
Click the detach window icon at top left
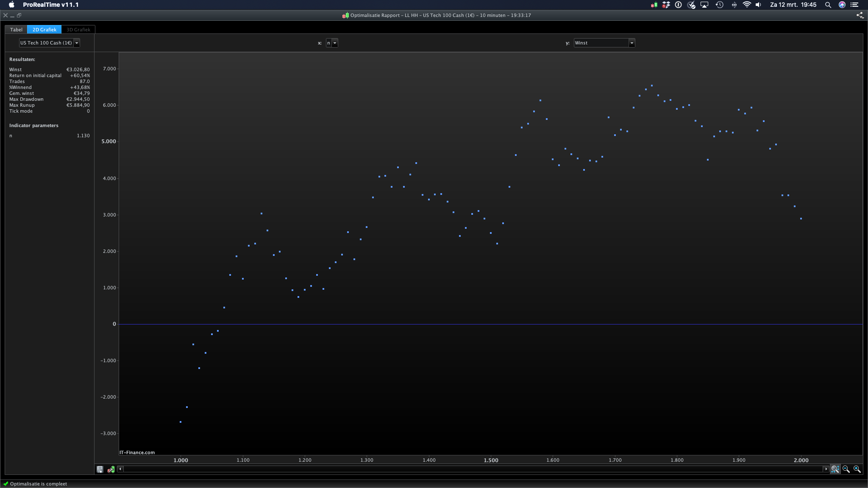coord(19,15)
